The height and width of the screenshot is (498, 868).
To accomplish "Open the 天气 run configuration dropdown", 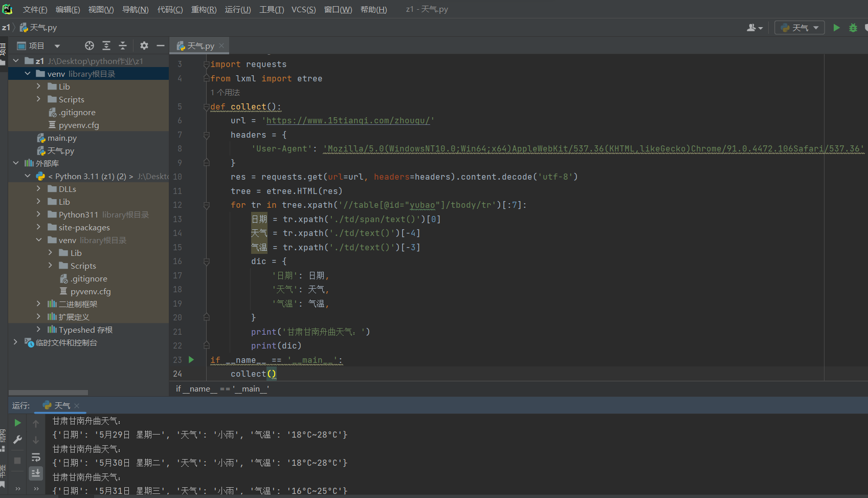I will [799, 28].
